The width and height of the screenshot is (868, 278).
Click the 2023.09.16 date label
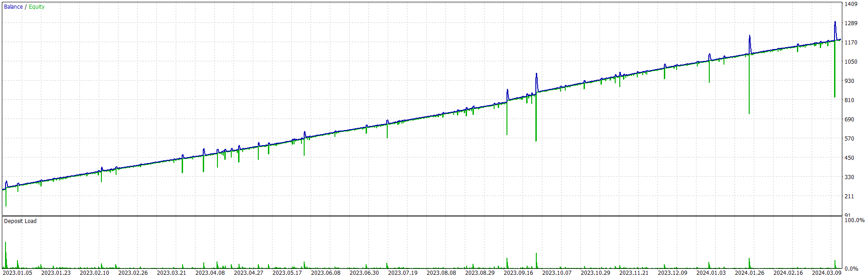click(x=518, y=273)
